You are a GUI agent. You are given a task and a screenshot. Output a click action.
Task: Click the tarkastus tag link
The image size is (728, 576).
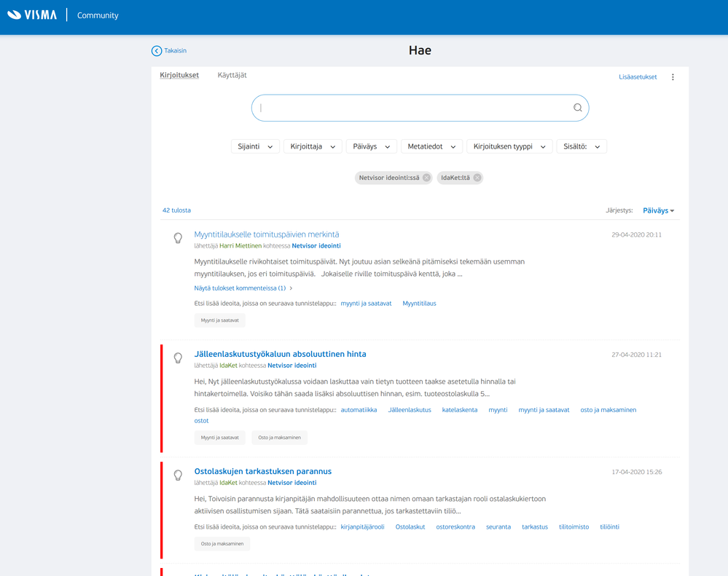coord(535,526)
